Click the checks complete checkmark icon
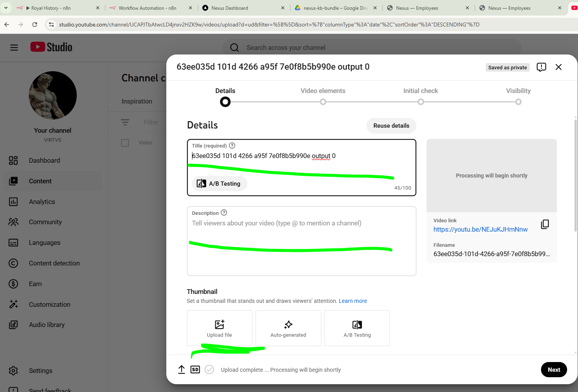This screenshot has height=392, width=578. [x=209, y=369]
